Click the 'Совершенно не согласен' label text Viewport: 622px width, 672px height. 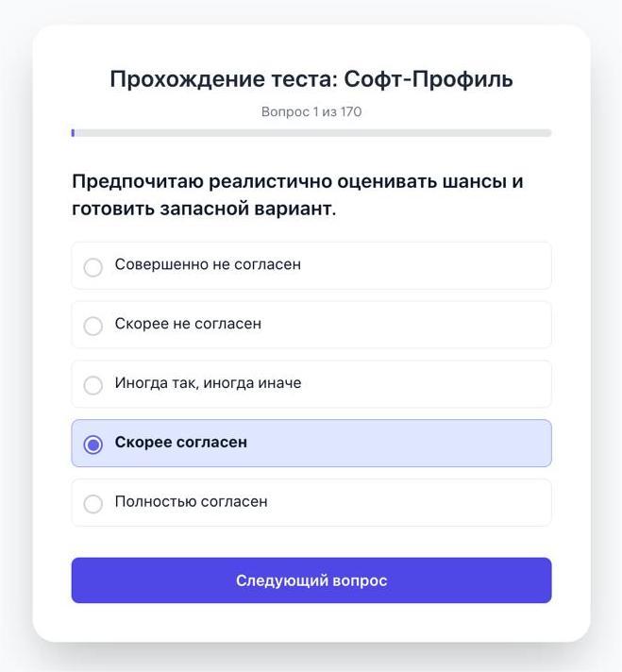[208, 265]
